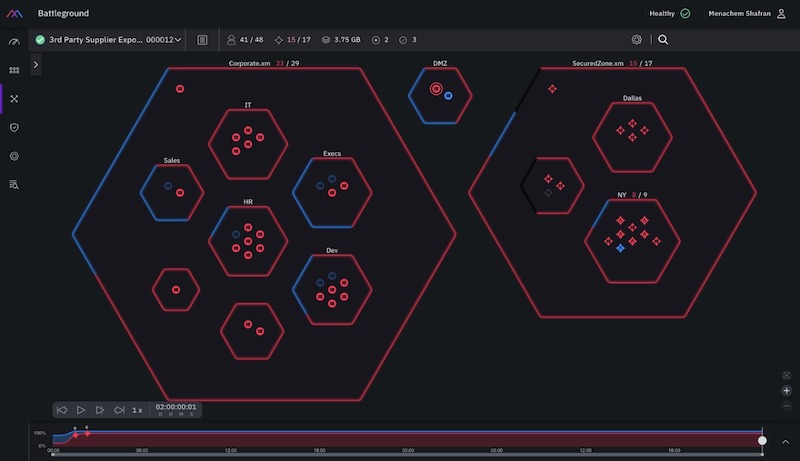Click the Battleground page title
The width and height of the screenshot is (800, 461).
pos(63,13)
